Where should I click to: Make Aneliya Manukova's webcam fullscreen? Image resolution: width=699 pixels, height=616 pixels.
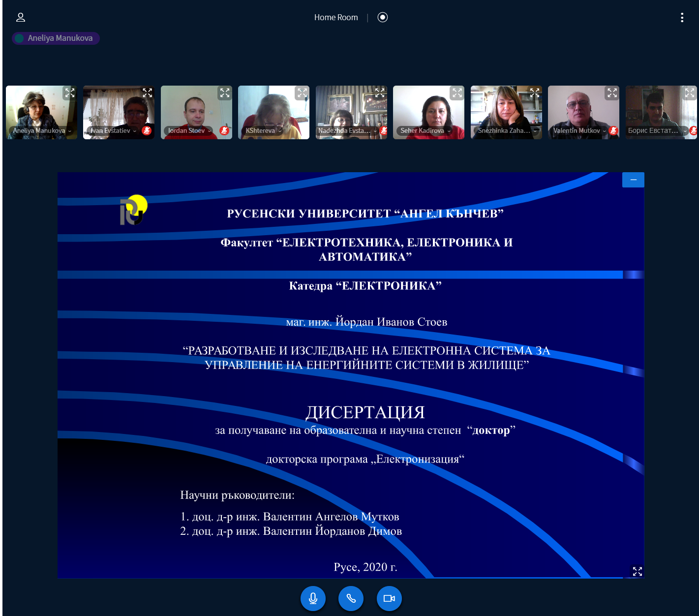70,92
